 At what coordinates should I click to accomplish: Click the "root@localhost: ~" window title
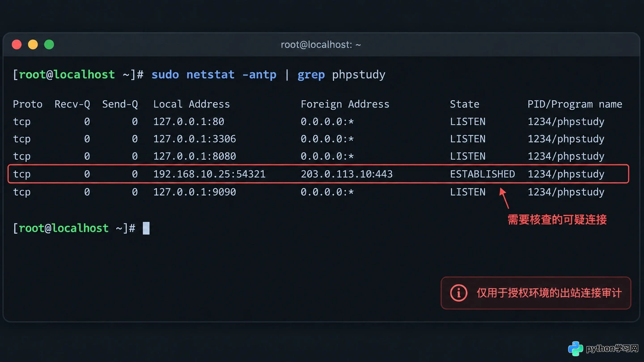pyautogui.click(x=321, y=45)
